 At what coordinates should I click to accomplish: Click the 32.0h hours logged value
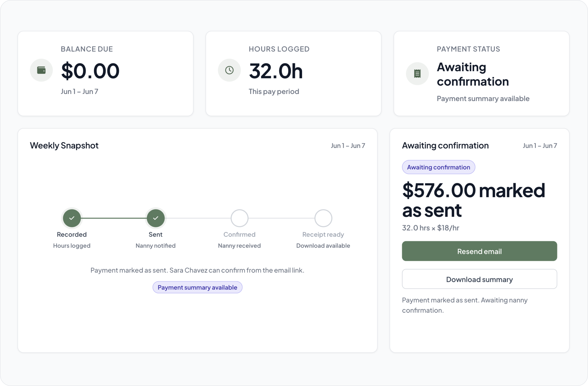click(x=276, y=71)
